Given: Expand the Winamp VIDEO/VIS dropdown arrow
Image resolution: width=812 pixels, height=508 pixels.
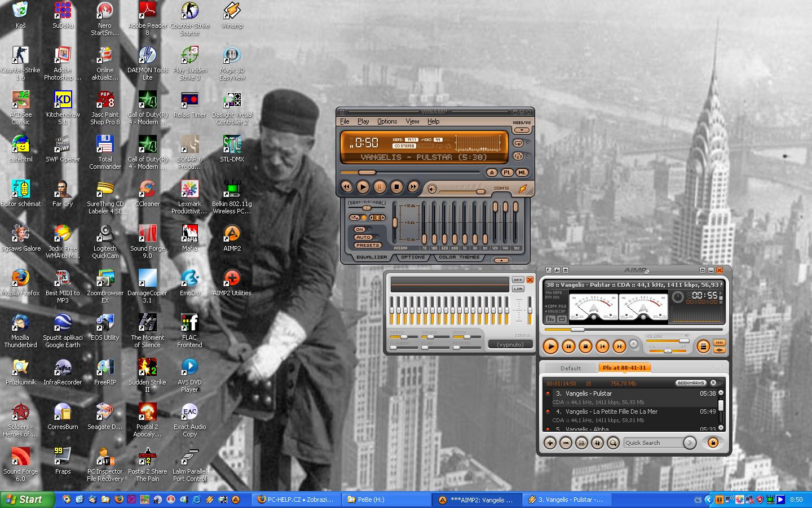Looking at the screenshot, I should tap(522, 130).
